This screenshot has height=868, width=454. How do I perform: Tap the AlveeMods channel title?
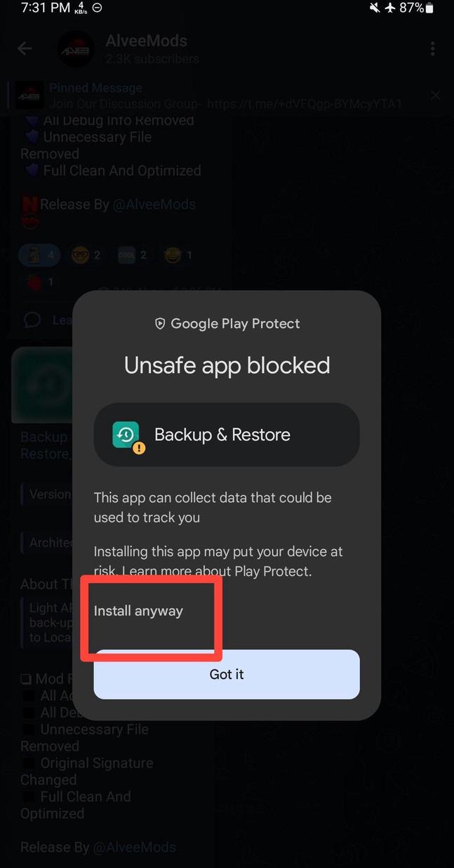coord(146,41)
